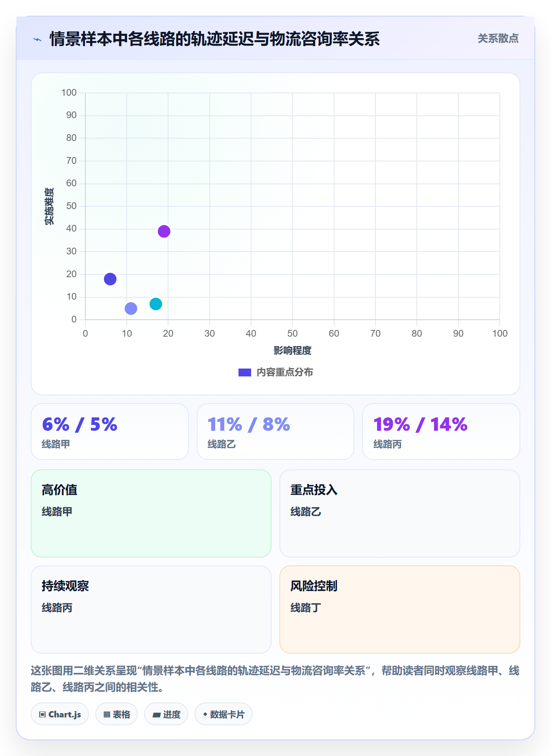The width and height of the screenshot is (551, 756).
Task: Click the 风险控制 quadrant card
Action: tap(400, 610)
